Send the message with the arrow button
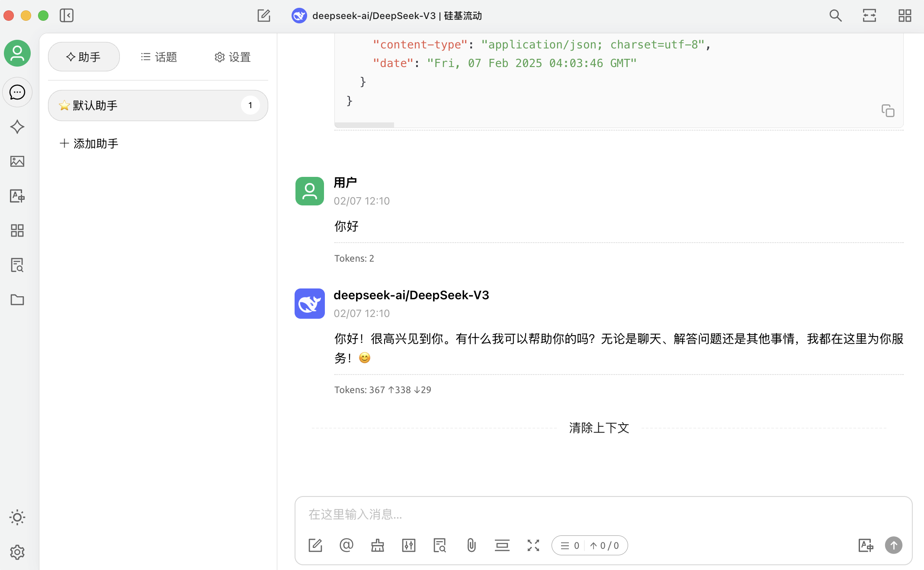The height and width of the screenshot is (570, 924). (x=894, y=545)
